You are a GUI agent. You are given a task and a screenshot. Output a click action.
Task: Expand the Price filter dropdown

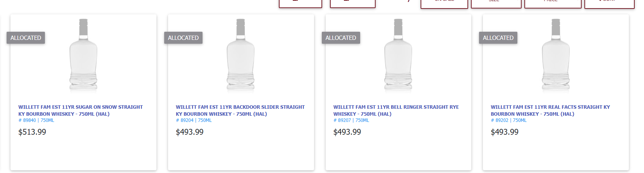553,3
